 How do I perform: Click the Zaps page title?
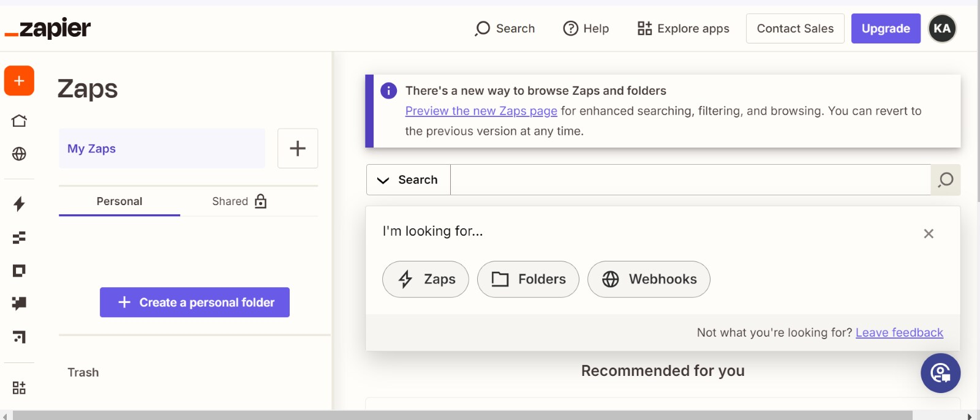tap(88, 89)
